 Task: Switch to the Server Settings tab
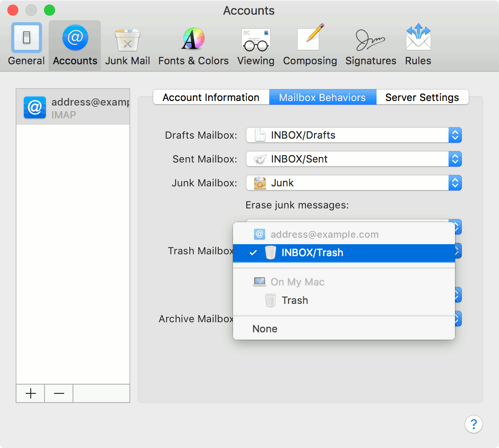[422, 97]
